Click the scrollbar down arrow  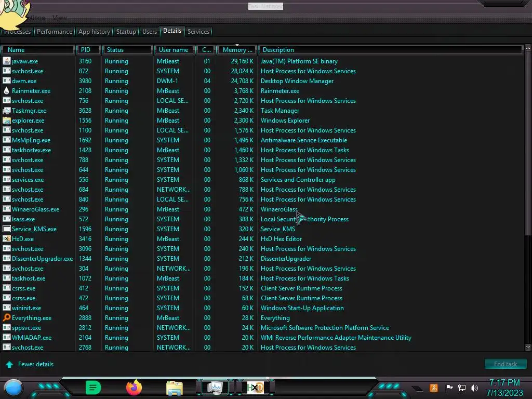click(x=528, y=348)
